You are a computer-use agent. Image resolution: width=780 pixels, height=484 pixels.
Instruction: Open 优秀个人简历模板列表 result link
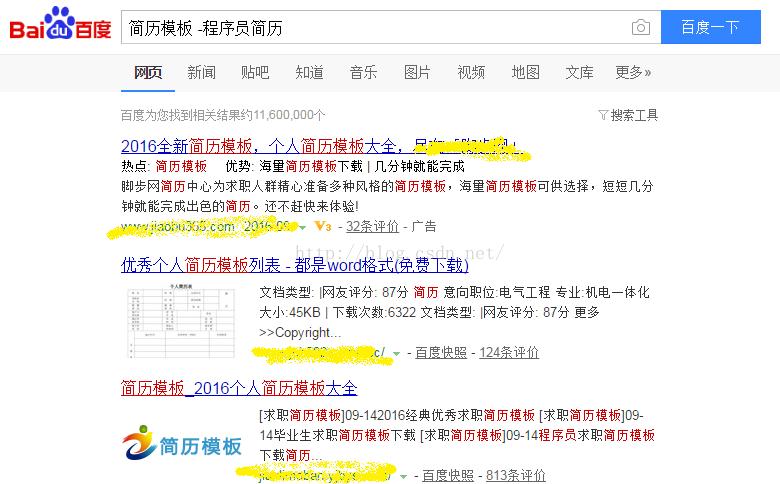[x=294, y=265]
